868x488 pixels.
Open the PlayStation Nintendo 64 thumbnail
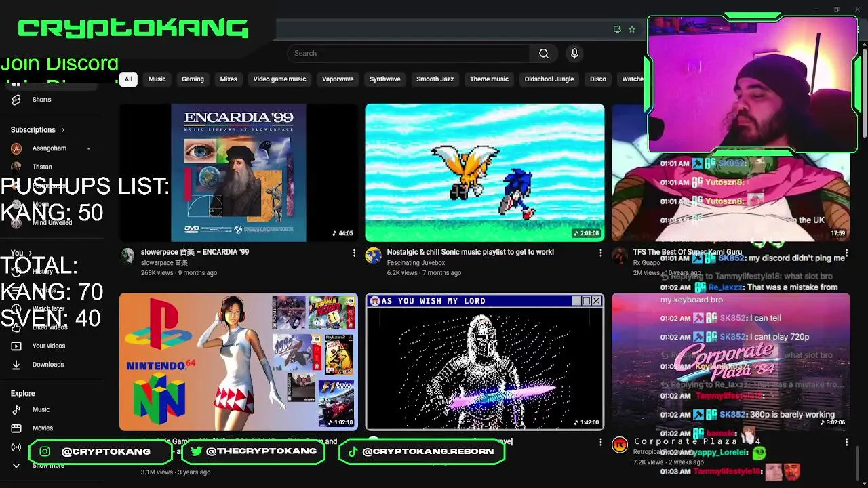tap(238, 362)
